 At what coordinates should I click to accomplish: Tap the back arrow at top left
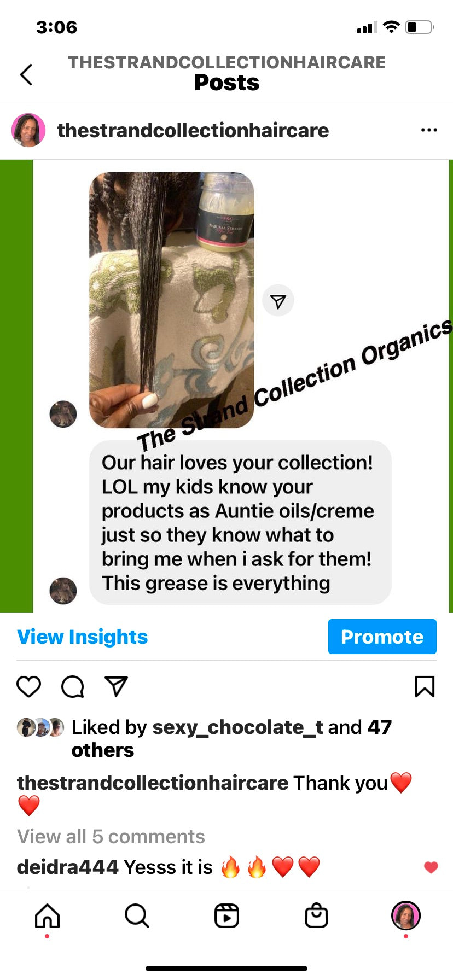pos(26,75)
